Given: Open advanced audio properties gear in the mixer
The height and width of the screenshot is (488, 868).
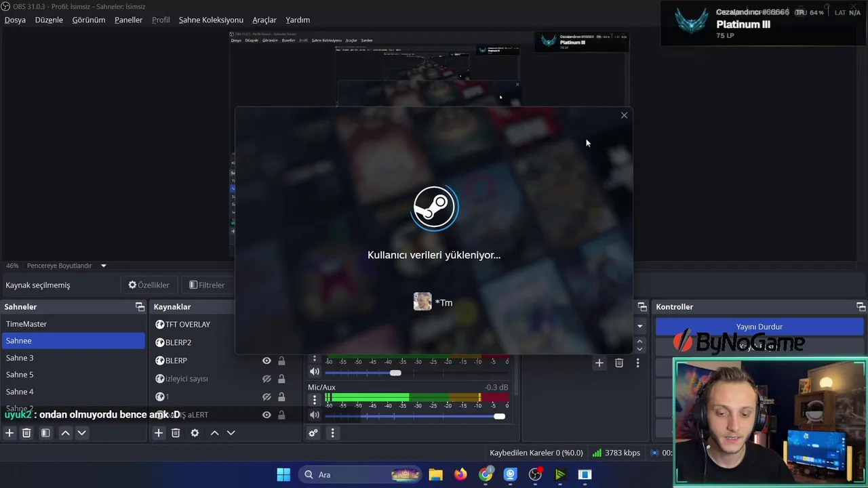Looking at the screenshot, I should 313,432.
